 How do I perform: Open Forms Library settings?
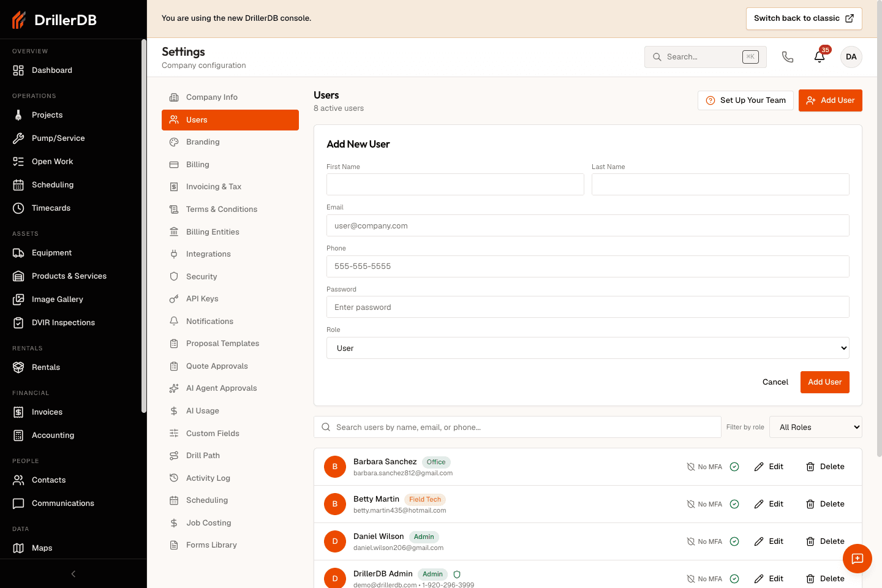230,545
